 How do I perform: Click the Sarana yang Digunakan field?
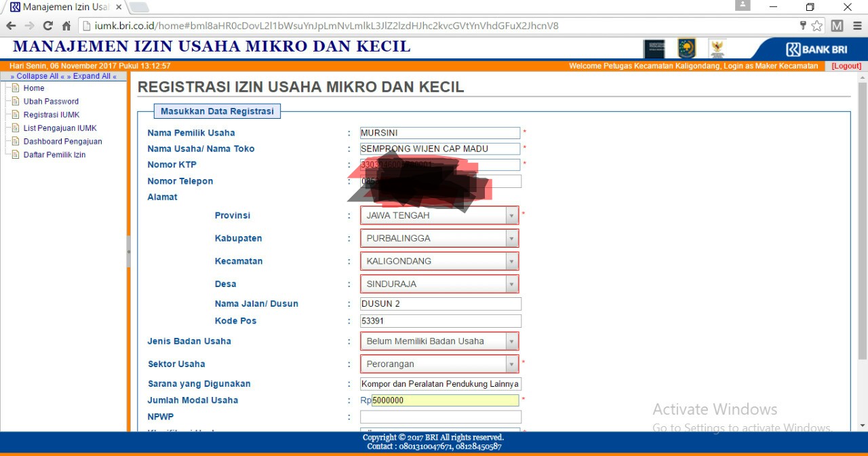point(441,384)
